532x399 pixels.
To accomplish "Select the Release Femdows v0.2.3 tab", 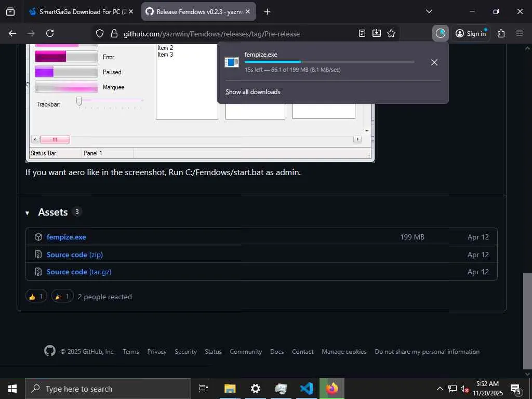I will coord(198,11).
